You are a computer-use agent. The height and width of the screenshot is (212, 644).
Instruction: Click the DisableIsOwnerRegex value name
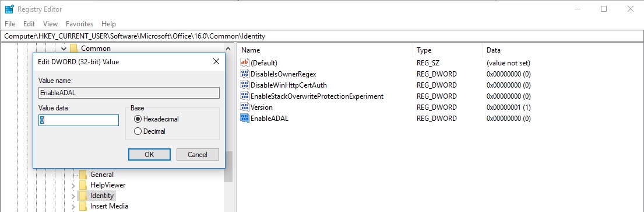tap(283, 74)
